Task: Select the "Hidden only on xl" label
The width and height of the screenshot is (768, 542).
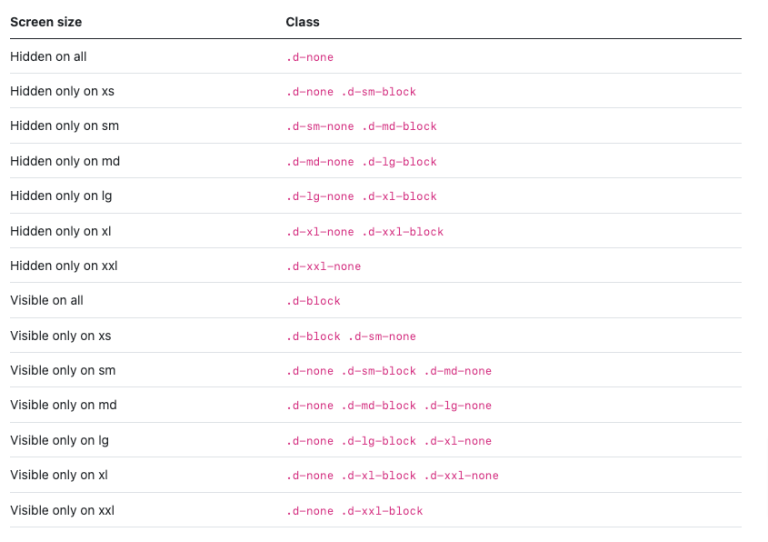Action: tap(61, 231)
